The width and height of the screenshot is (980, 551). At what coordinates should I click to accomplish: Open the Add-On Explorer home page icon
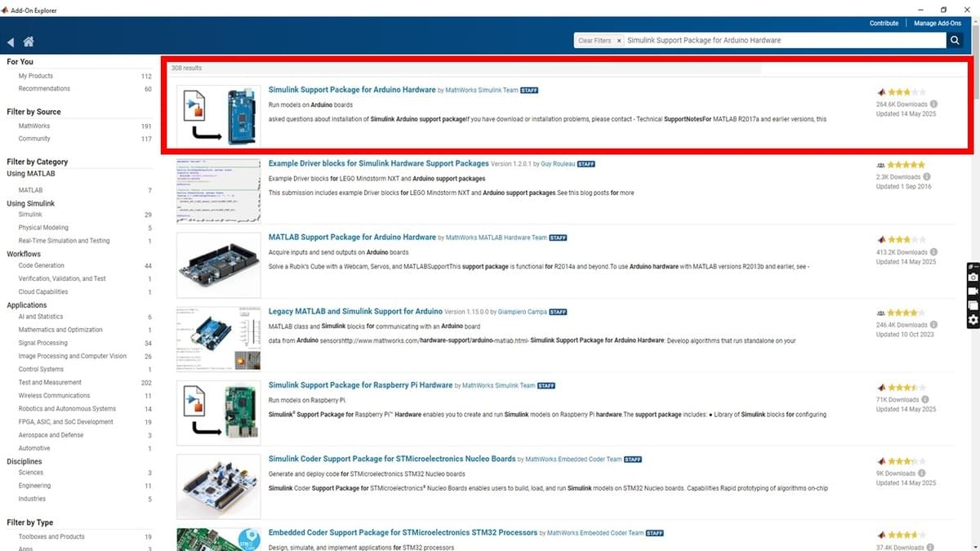(x=29, y=42)
